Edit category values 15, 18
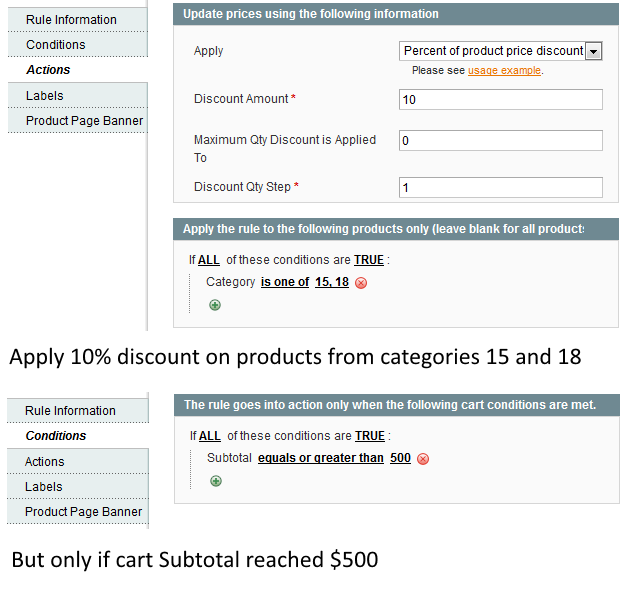The height and width of the screenshot is (600, 627). pyautogui.click(x=332, y=282)
